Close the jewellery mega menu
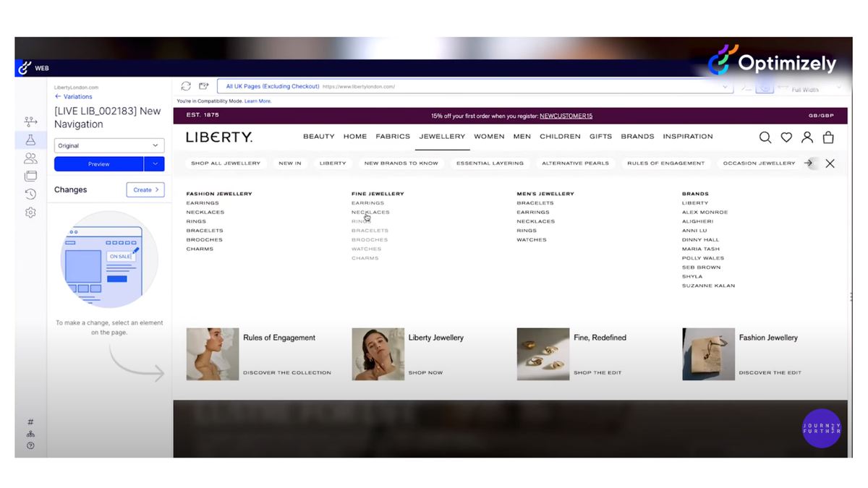 click(x=830, y=164)
